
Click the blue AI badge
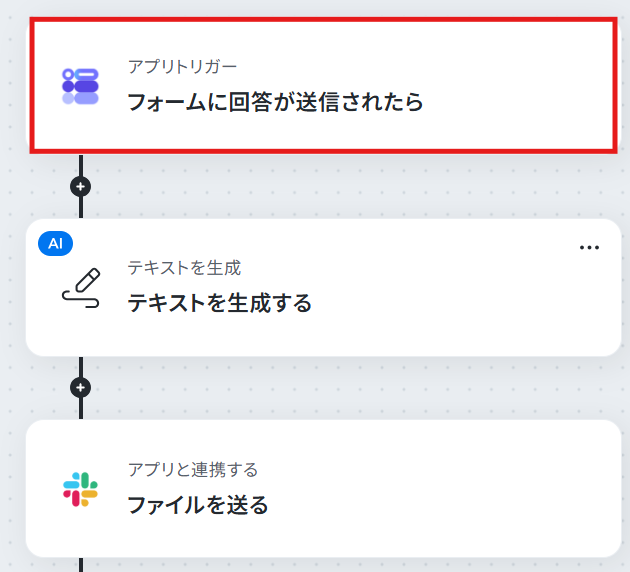[55, 243]
